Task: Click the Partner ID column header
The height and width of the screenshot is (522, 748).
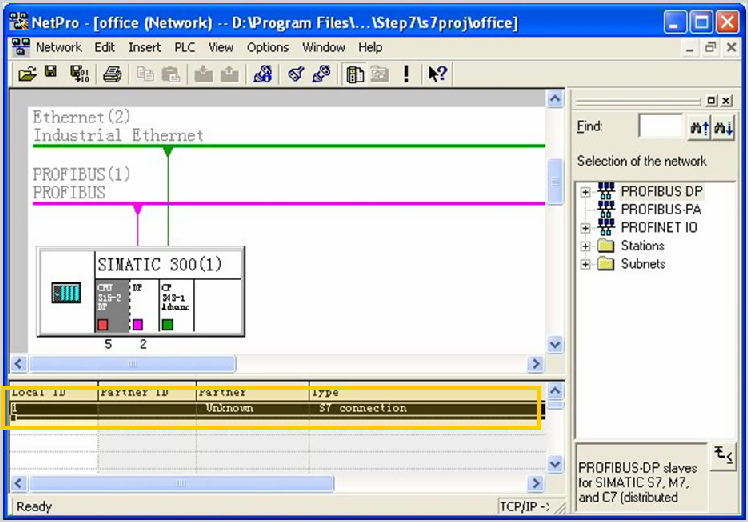Action: tap(147, 393)
